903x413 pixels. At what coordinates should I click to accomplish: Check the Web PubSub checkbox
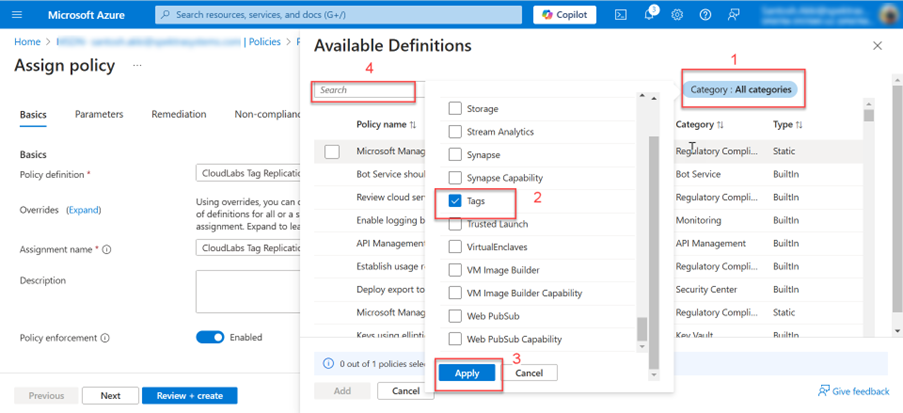(x=455, y=316)
